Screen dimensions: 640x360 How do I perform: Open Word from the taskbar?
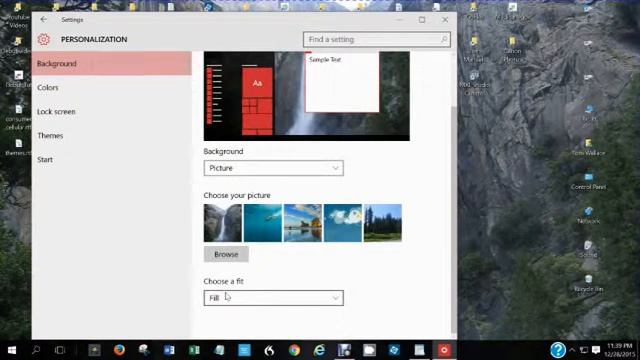(169, 350)
